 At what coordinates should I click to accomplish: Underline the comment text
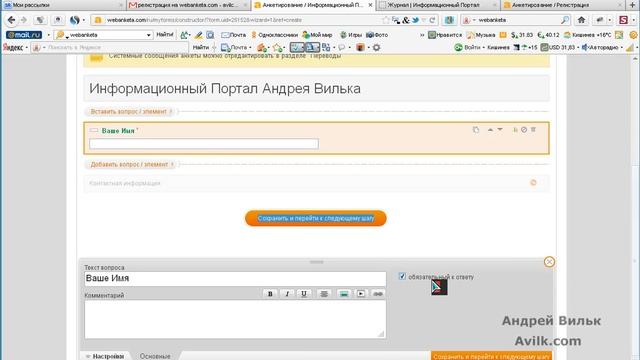(304, 293)
